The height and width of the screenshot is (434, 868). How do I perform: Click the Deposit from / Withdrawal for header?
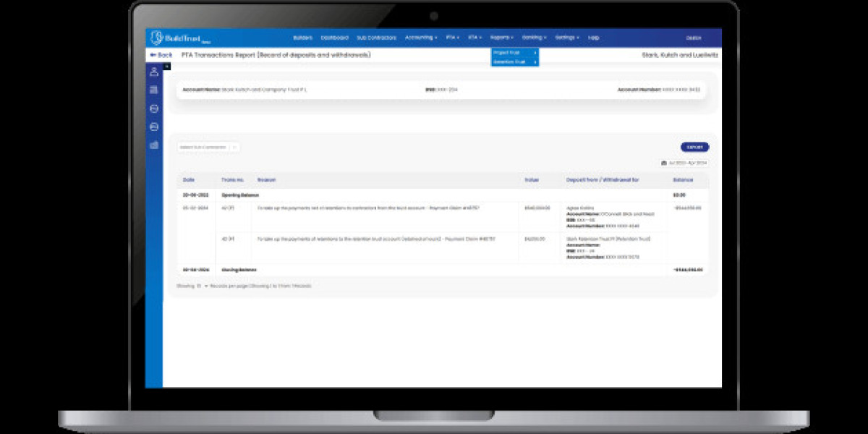coord(601,179)
